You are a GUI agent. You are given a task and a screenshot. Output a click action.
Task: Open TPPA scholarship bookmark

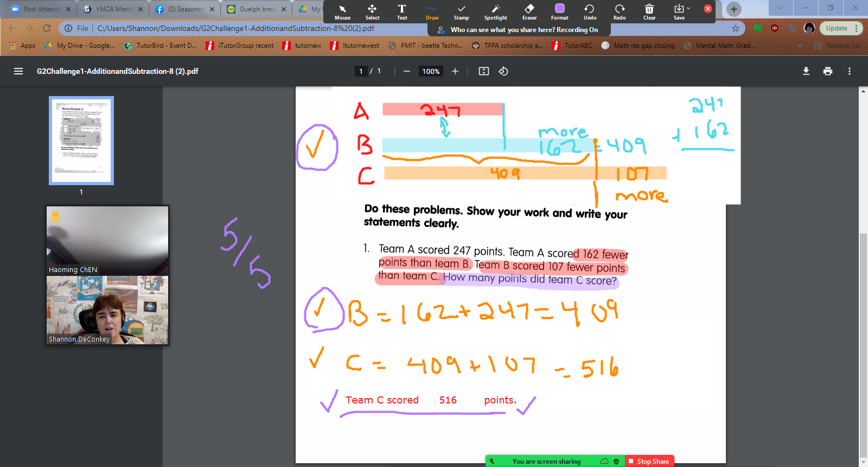507,46
